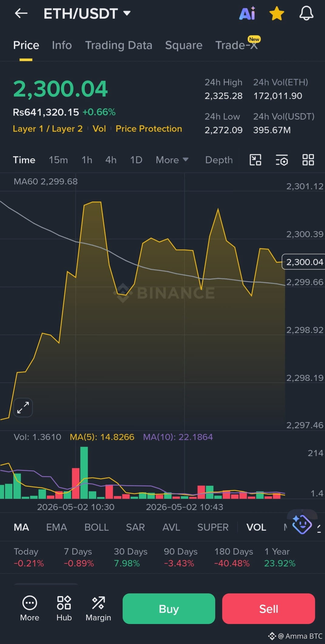Click the 24h Vol(ETH) value 172,011.90
The height and width of the screenshot is (644, 325).
[278, 96]
